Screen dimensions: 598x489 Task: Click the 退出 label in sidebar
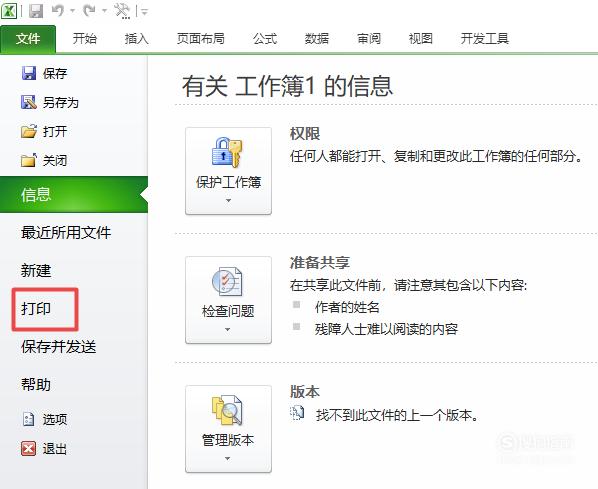click(55, 449)
